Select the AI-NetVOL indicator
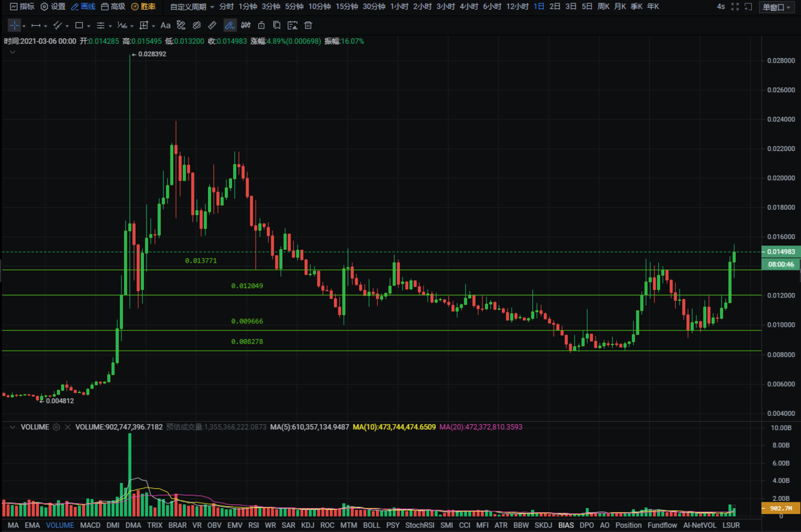The height and width of the screenshot is (532, 801). coord(700,526)
